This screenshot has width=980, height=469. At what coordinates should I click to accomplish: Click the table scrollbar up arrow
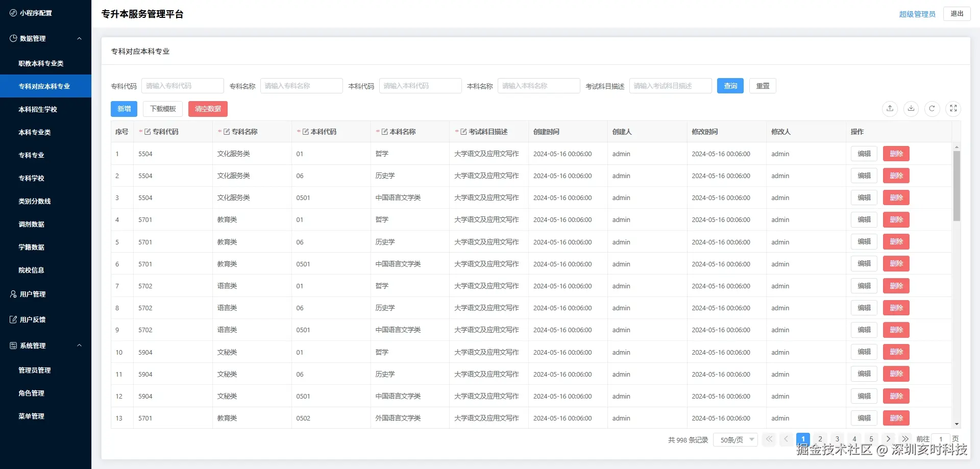point(957,146)
